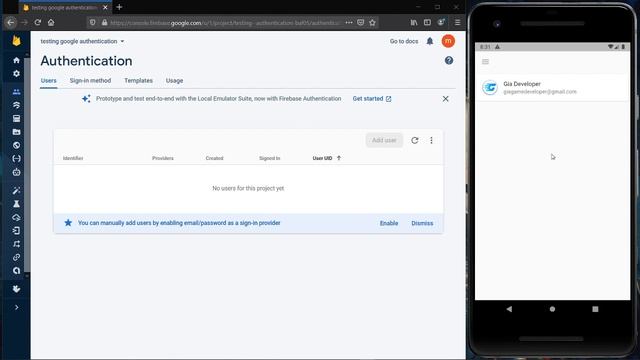Image resolution: width=640 pixels, height=360 pixels.
Task: Open account avatar menu
Action: click(448, 41)
